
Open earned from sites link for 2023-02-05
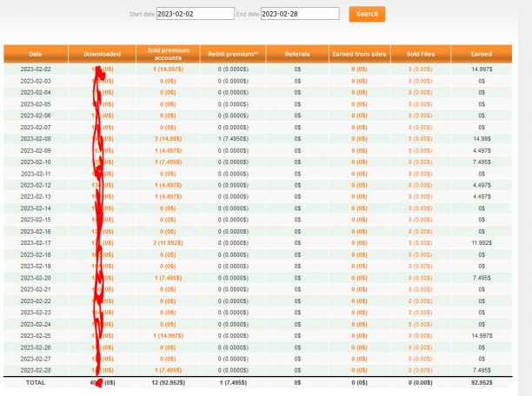coord(359,104)
